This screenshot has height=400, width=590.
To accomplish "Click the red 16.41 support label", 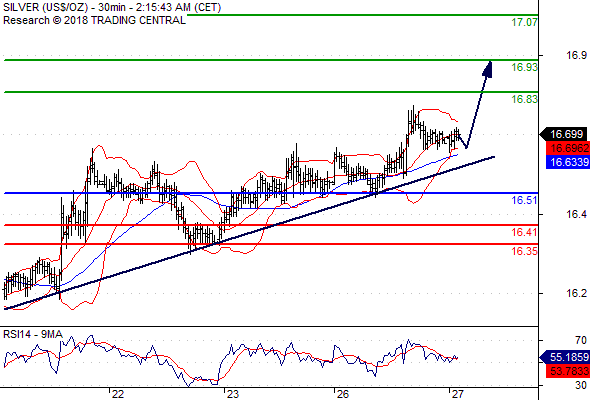I will 524,232.
